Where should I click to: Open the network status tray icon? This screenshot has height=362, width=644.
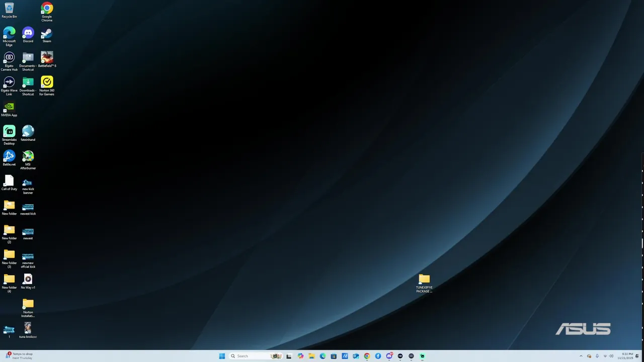click(x=605, y=356)
